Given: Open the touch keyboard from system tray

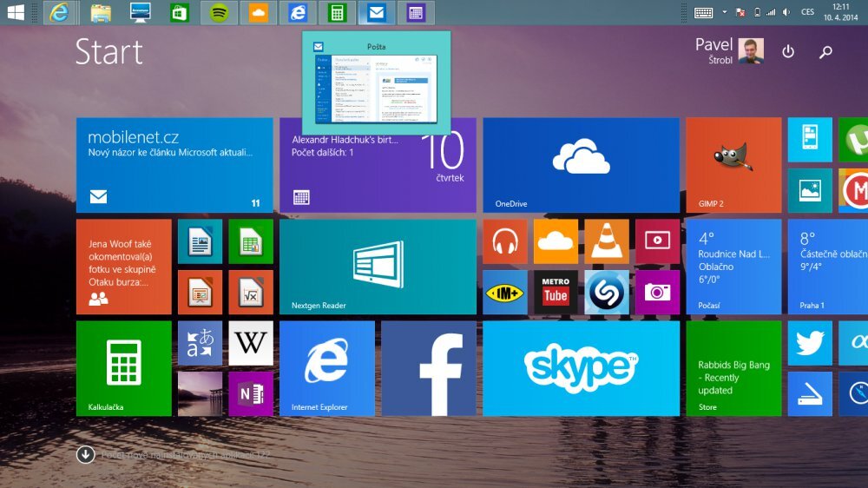Looking at the screenshot, I should click(703, 13).
